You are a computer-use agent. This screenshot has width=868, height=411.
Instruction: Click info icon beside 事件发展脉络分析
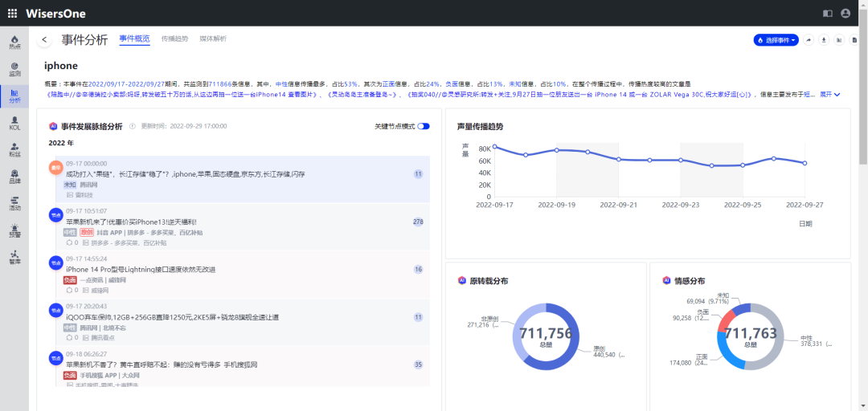[x=133, y=126]
